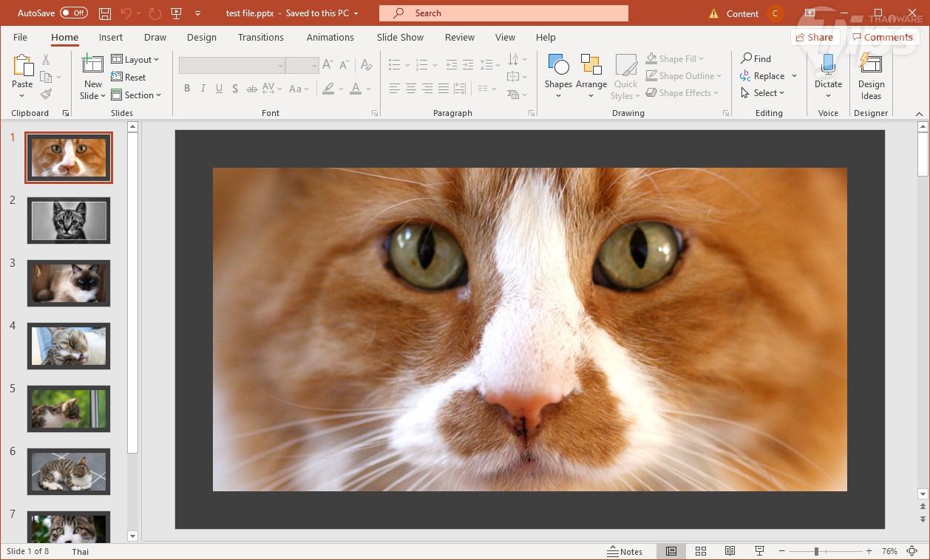Click the Paste clipboard icon
The width and height of the screenshot is (930, 560).
(x=22, y=68)
